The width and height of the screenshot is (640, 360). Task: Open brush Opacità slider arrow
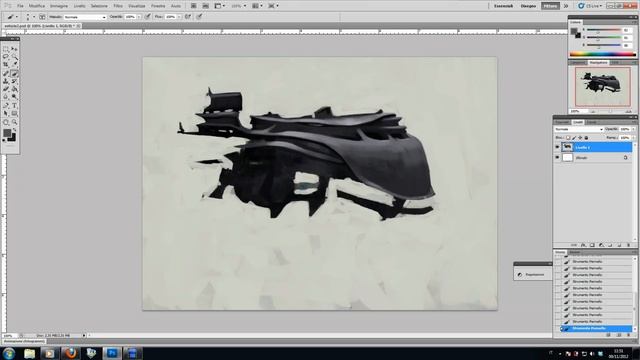click(139, 17)
